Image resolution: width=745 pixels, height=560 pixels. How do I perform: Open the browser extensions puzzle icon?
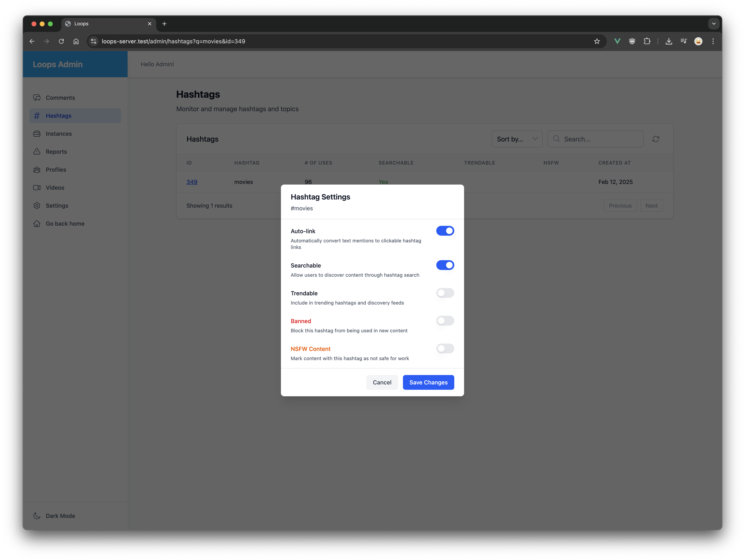pos(647,41)
